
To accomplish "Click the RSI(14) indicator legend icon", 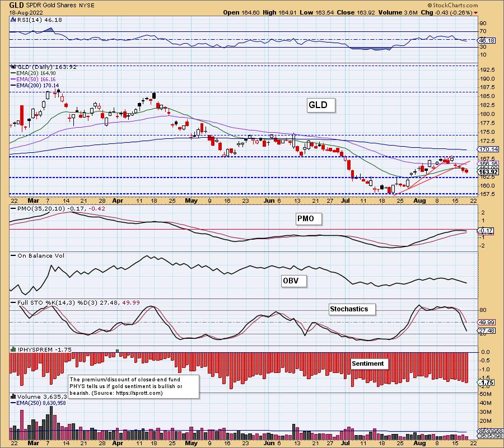I will (x=13, y=20).
